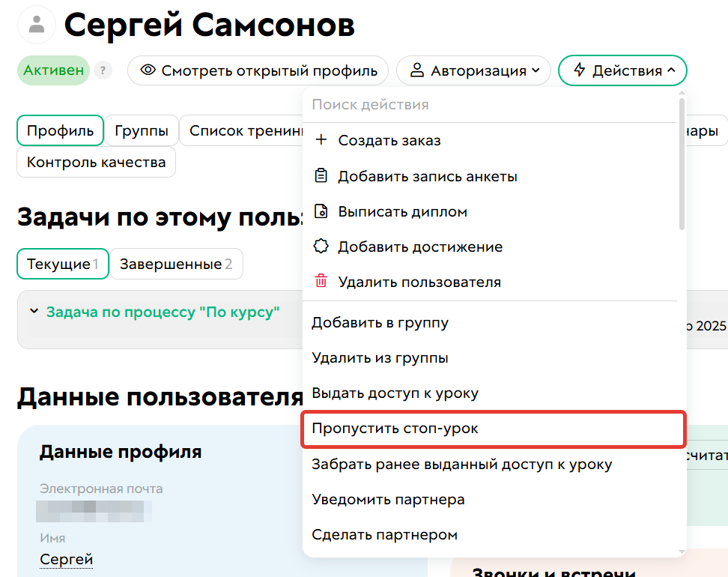
Task: Collapse the Действия dropdown menu
Action: 622,70
